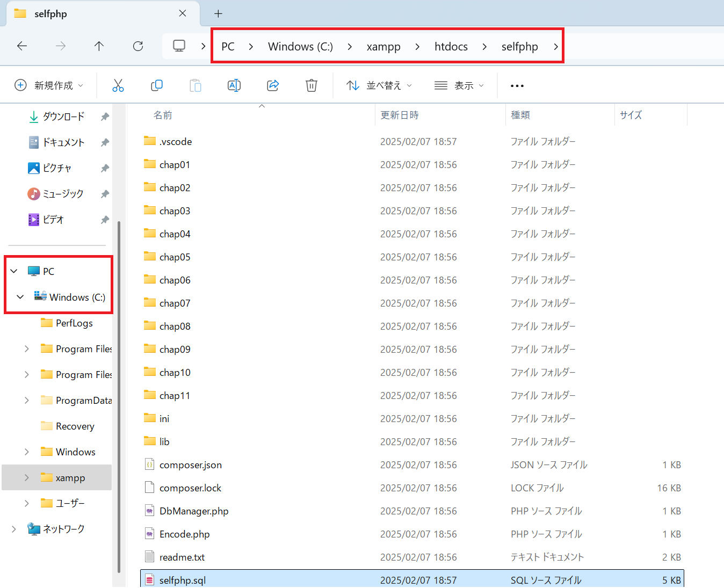Click the Rename icon in toolbar
724x588 pixels.
click(234, 85)
